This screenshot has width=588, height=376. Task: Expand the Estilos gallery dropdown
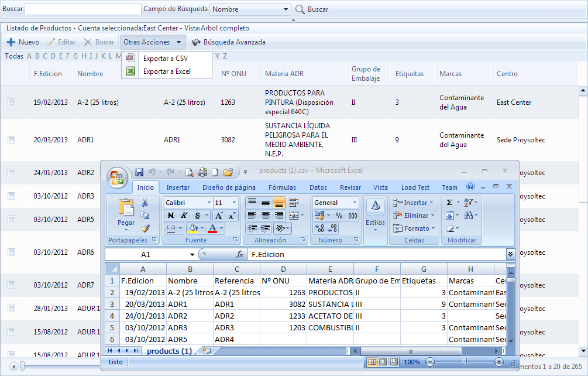point(375,230)
